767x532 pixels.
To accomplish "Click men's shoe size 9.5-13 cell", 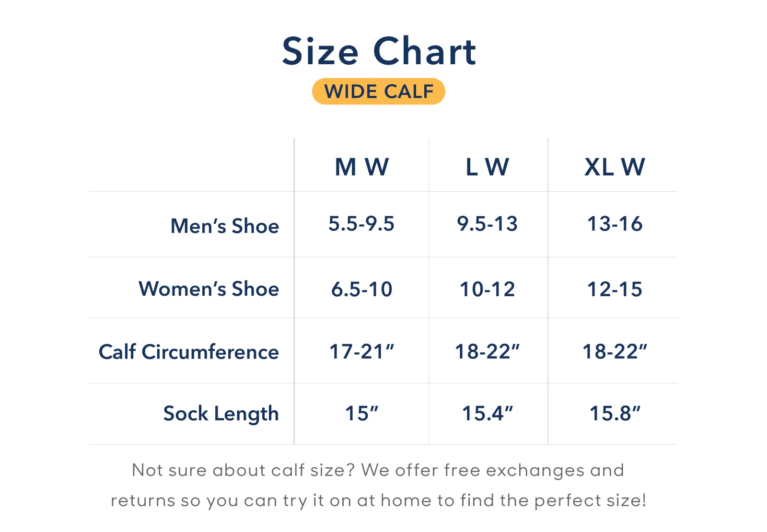I will coord(488,224).
